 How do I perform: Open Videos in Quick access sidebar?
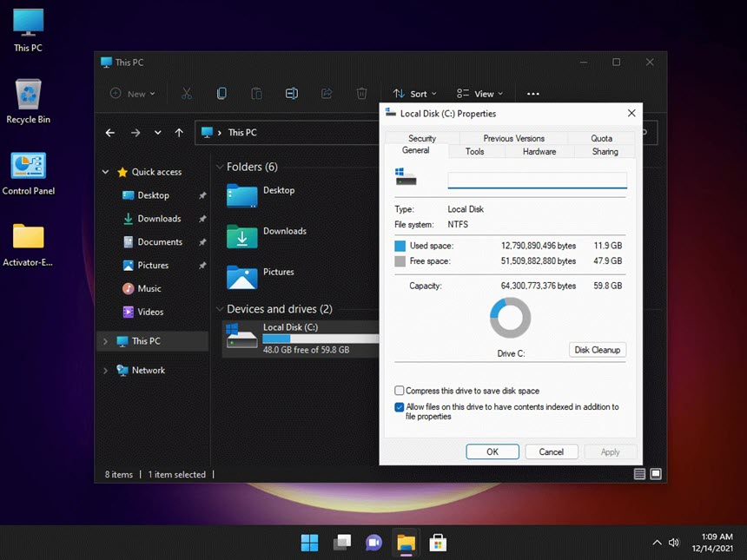point(143,312)
